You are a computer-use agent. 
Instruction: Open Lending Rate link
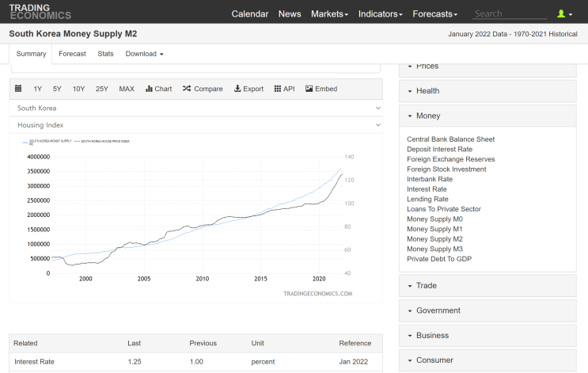coord(427,200)
